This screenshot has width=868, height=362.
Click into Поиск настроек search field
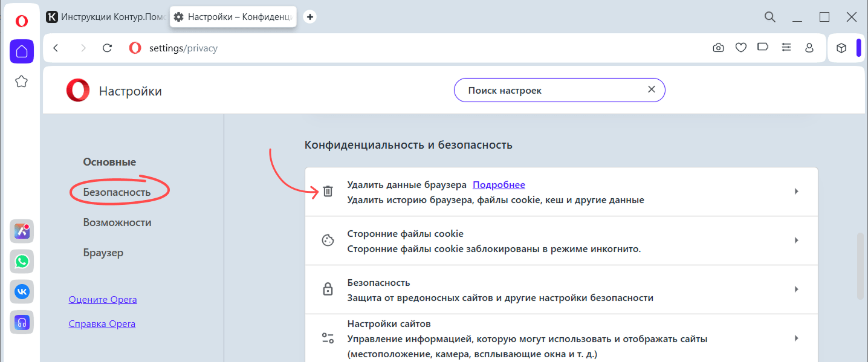559,90
